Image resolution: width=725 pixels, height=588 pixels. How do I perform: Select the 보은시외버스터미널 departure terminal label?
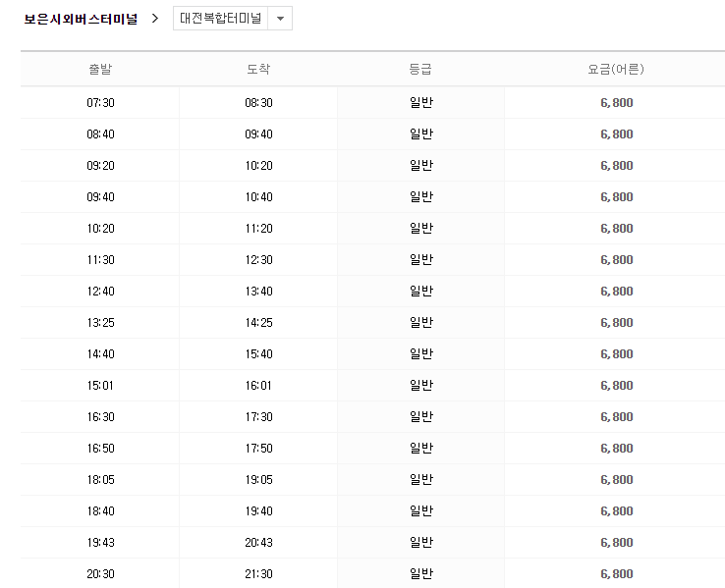81,19
